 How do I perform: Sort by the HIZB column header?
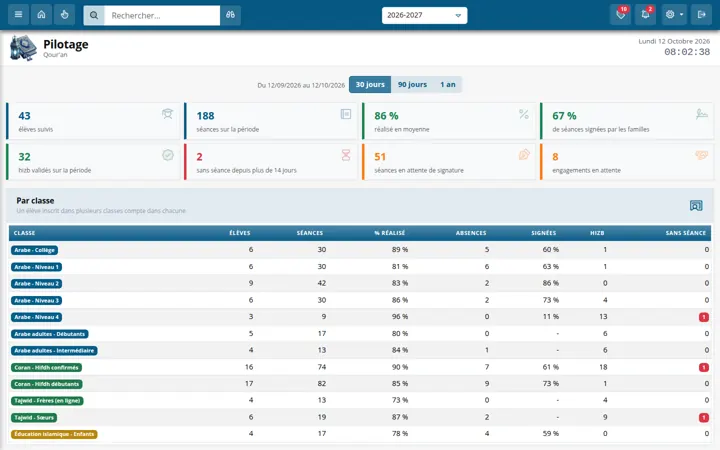(597, 233)
